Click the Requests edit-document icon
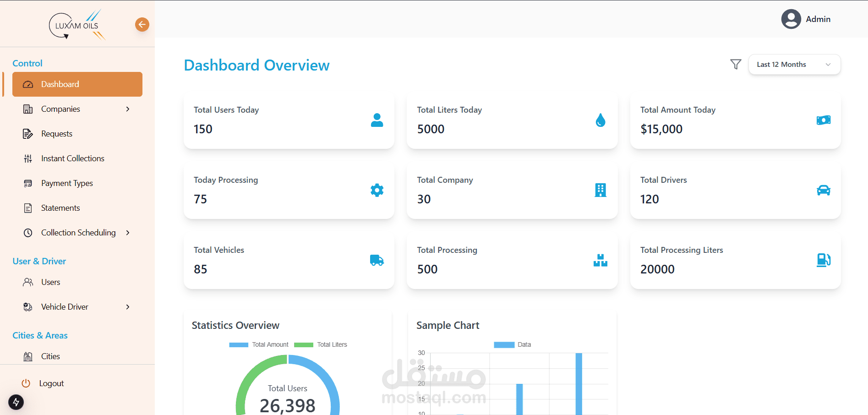This screenshot has height=415, width=868. [x=28, y=134]
